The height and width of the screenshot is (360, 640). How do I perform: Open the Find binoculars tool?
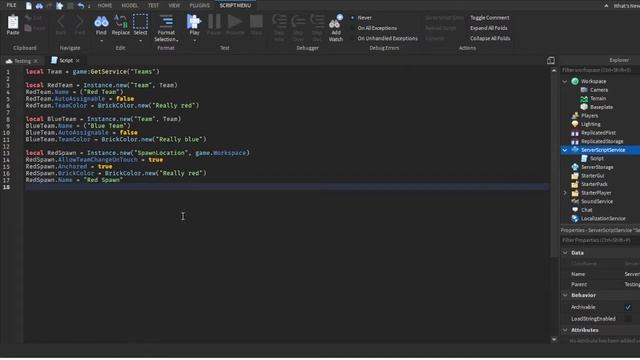[101, 21]
